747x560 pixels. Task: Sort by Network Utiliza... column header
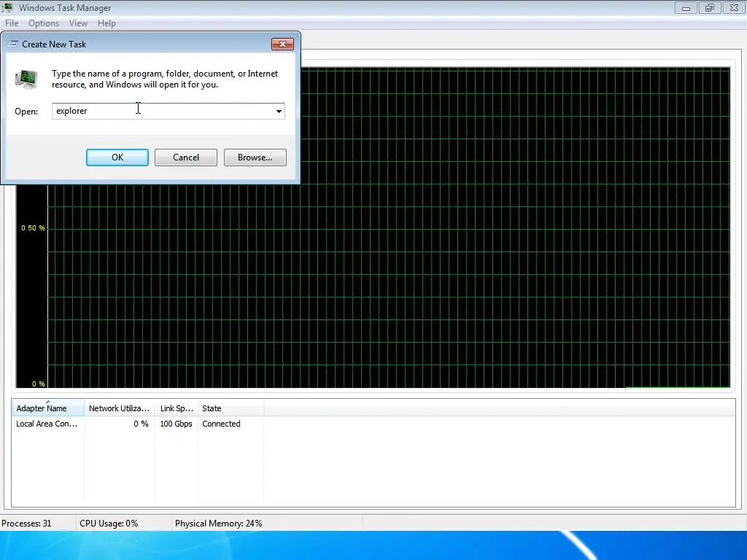pyautogui.click(x=119, y=408)
